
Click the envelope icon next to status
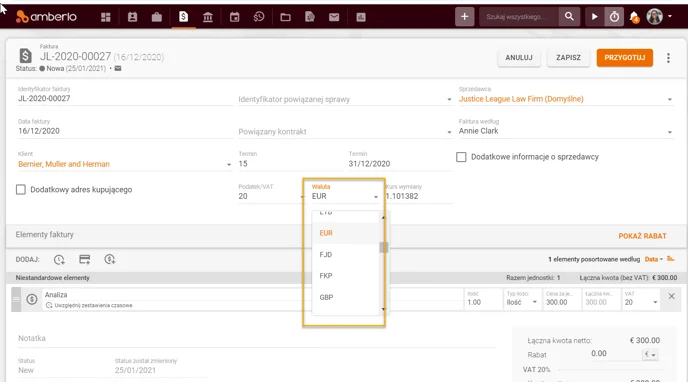pos(118,68)
